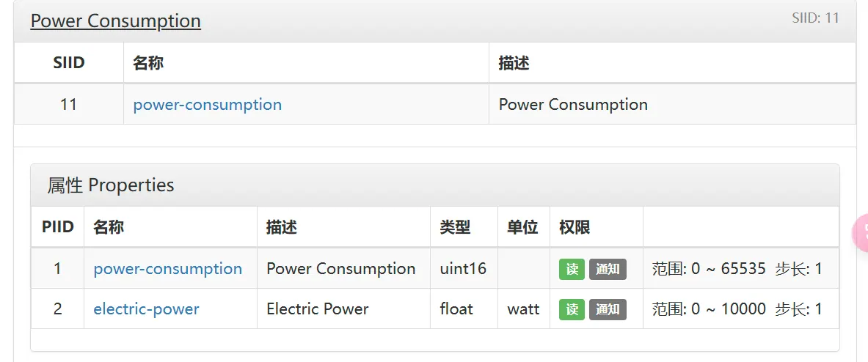Click the Electric Power description cell
The image size is (868, 362).
[318, 309]
